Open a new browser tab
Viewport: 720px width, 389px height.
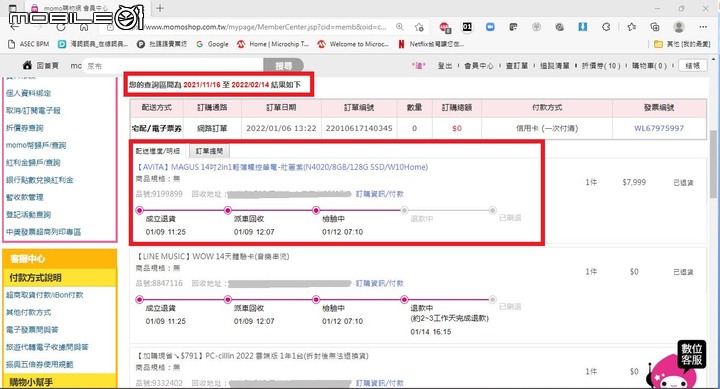tap(160, 8)
